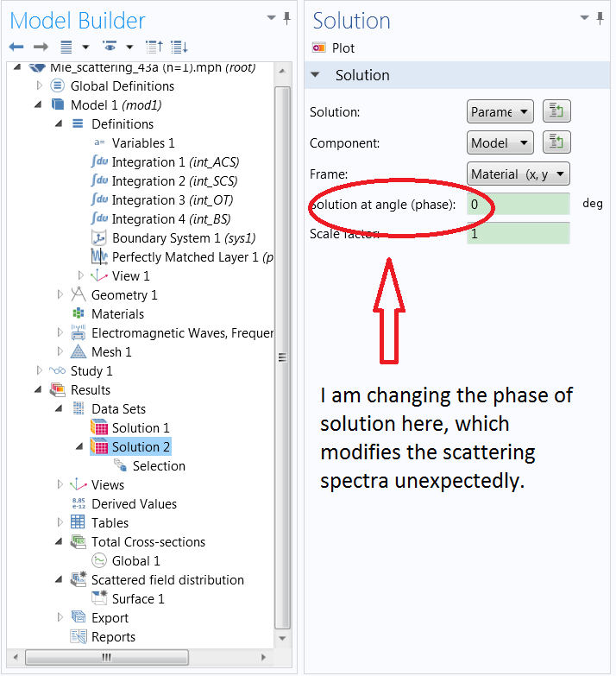Click the back arrow in Model Builder

tap(16, 47)
